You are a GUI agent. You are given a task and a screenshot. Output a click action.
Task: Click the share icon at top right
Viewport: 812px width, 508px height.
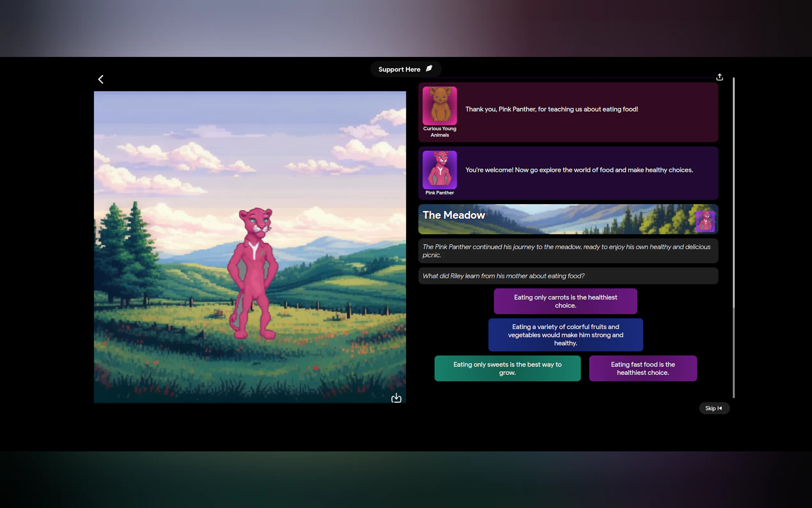[x=719, y=77]
